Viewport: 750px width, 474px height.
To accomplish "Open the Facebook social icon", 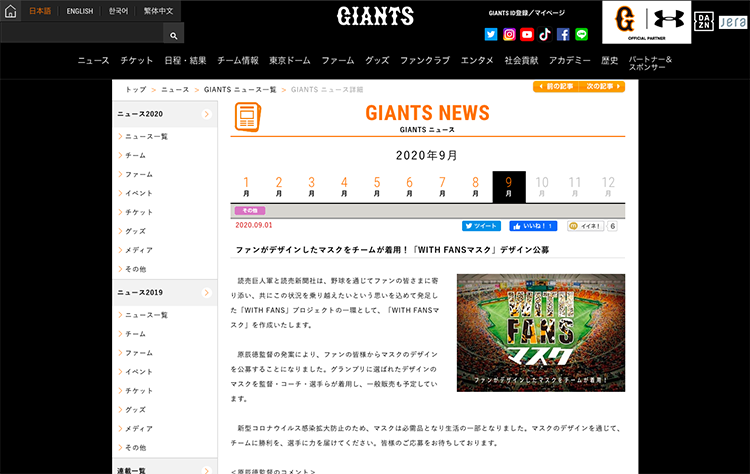I will [563, 34].
